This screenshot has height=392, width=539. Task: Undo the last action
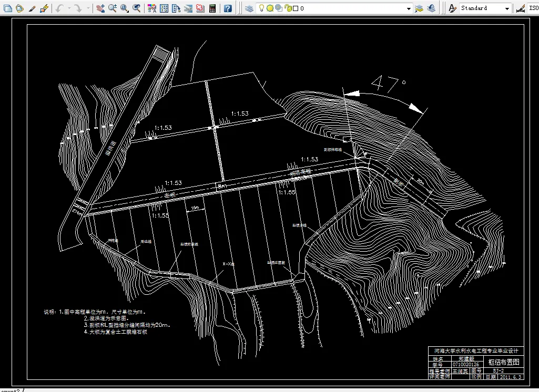click(60, 8)
